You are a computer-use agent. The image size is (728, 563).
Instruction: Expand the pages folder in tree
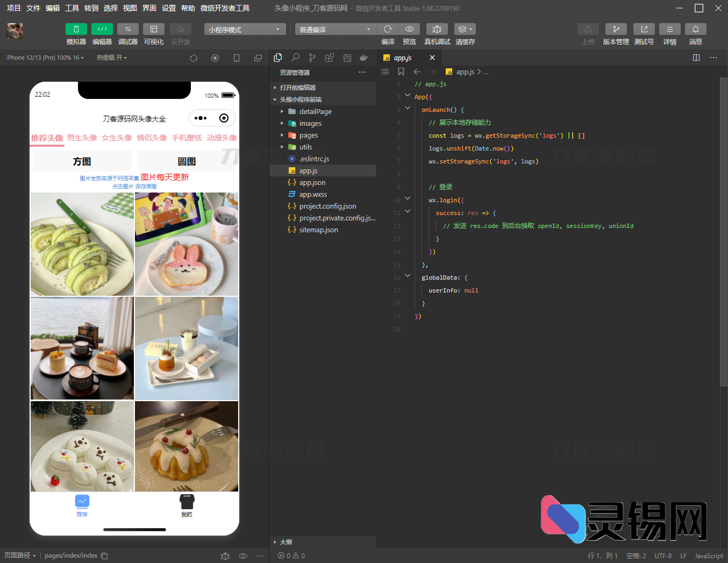pyautogui.click(x=308, y=136)
